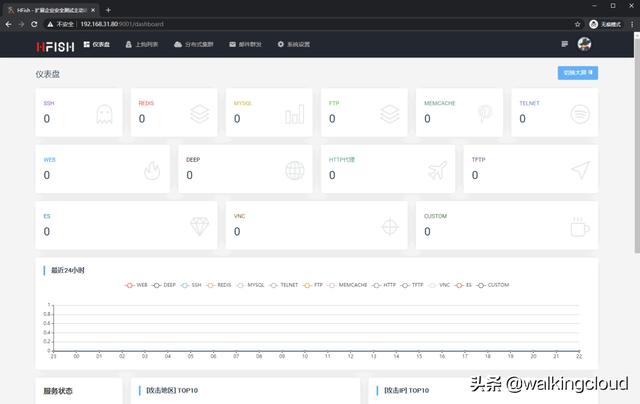Click the MEMCACHE card label

pos(440,103)
